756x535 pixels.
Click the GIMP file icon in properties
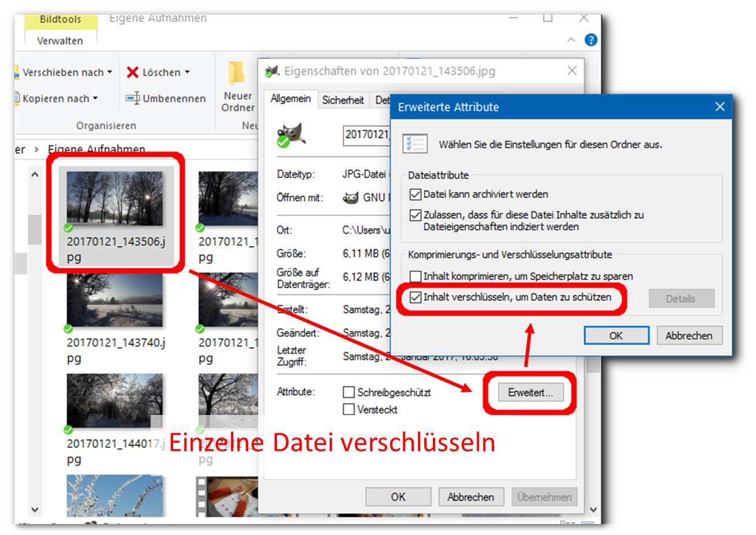coord(291,135)
